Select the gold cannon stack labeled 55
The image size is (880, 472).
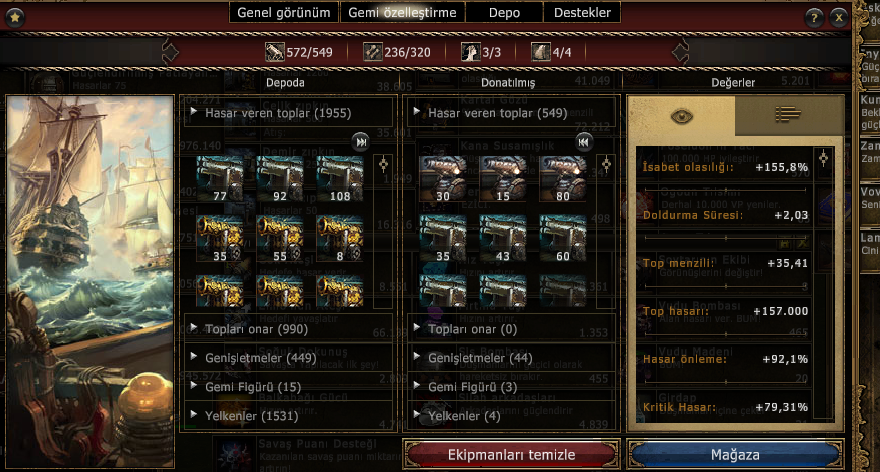[279, 239]
